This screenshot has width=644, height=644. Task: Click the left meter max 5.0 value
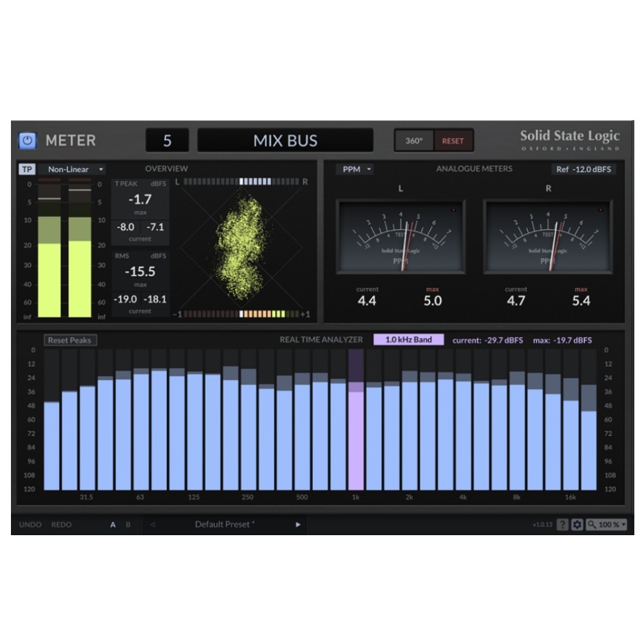pyautogui.click(x=433, y=301)
